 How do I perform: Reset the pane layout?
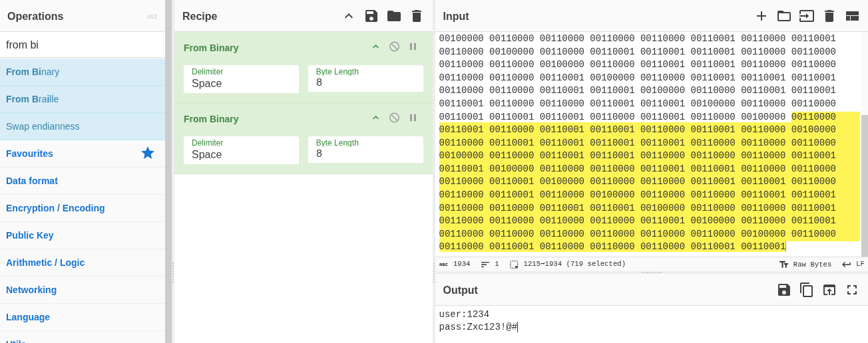[852, 16]
